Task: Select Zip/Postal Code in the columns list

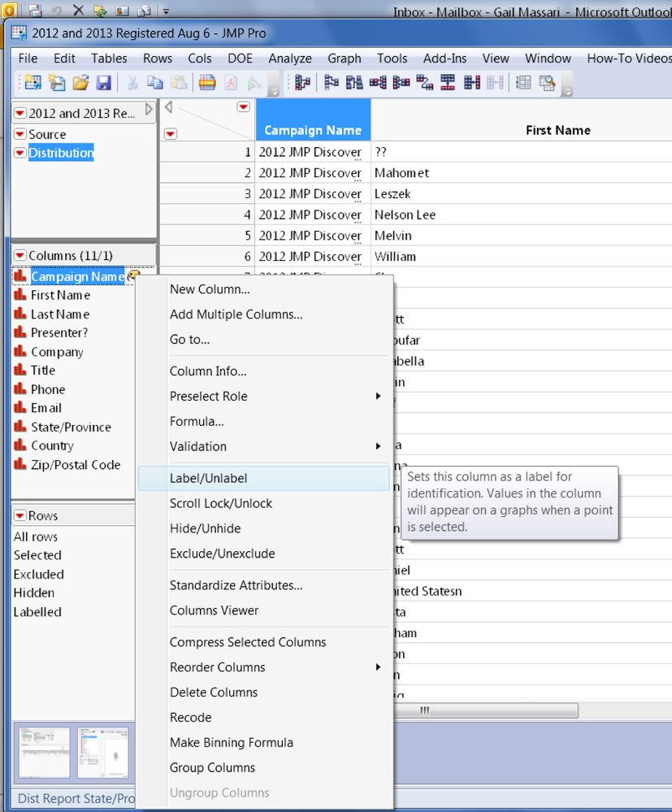Action: coord(76,464)
